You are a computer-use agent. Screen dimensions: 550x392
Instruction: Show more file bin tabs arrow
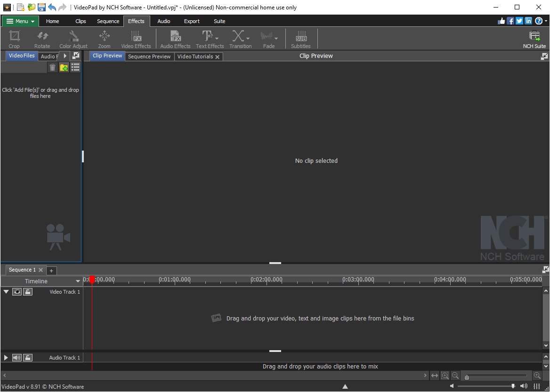coord(65,56)
